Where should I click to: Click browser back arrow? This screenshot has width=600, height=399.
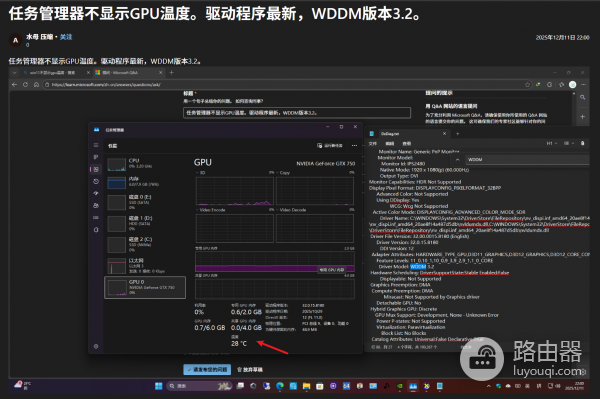click(15, 85)
